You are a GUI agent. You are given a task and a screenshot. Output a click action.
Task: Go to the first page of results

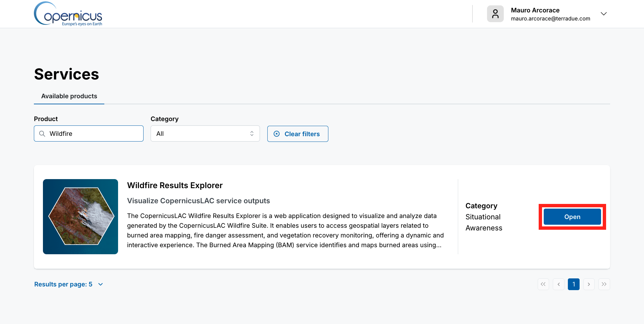(x=543, y=284)
